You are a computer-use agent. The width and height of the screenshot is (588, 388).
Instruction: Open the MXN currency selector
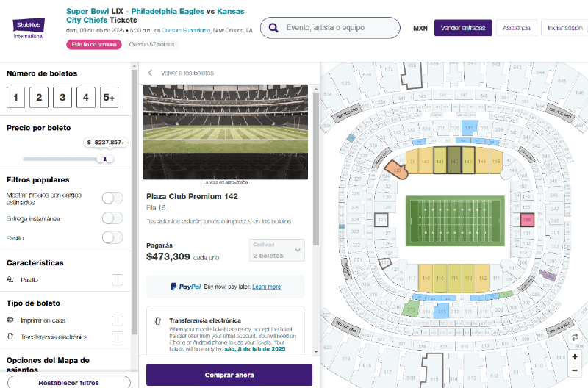pyautogui.click(x=420, y=29)
